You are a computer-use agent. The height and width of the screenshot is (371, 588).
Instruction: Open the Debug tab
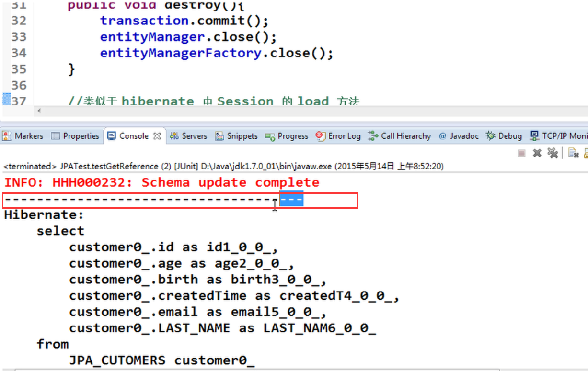pos(504,136)
